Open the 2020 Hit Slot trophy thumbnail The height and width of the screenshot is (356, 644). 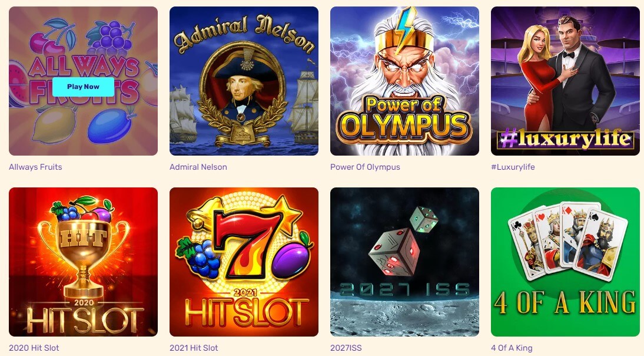pos(84,262)
